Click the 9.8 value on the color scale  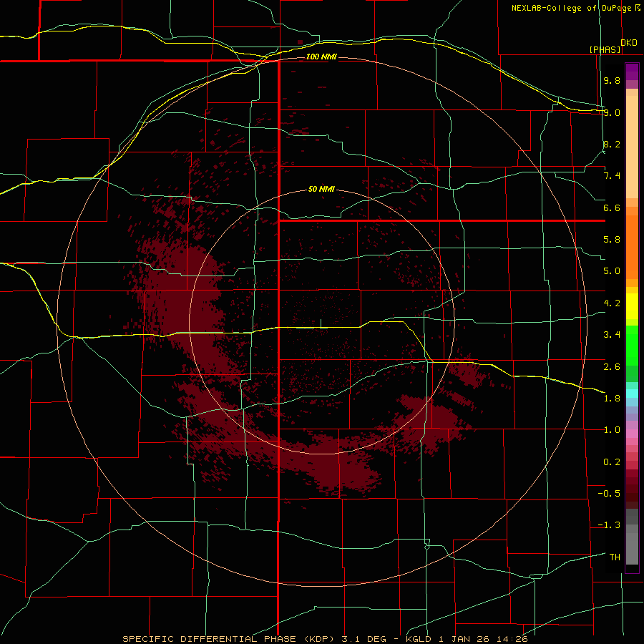[612, 80]
